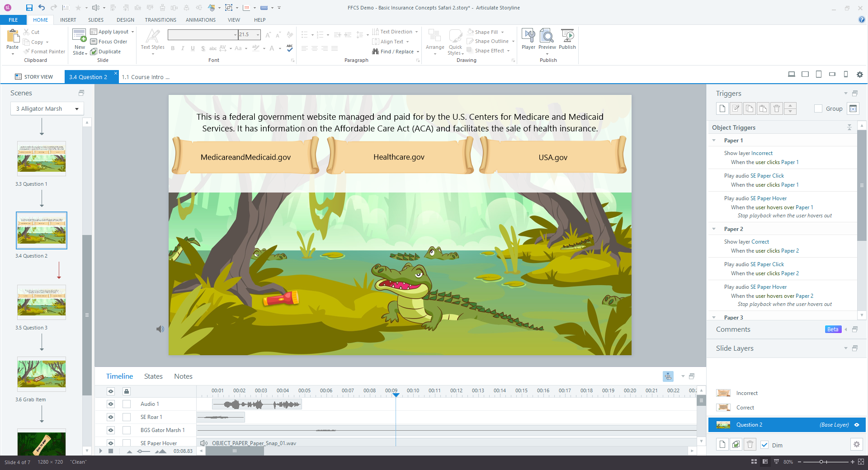Hide BGS Gator Marsh 1 track
The height and width of the screenshot is (470, 868).
click(x=111, y=430)
